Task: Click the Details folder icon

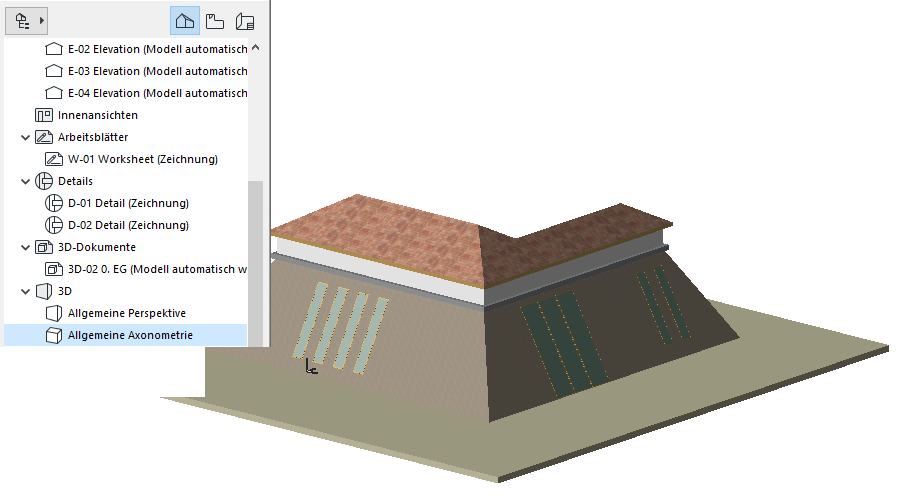Action: click(44, 181)
